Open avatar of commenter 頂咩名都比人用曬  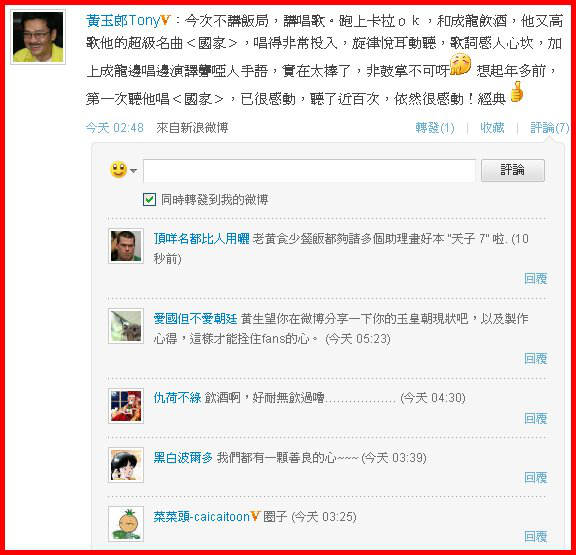[126, 246]
